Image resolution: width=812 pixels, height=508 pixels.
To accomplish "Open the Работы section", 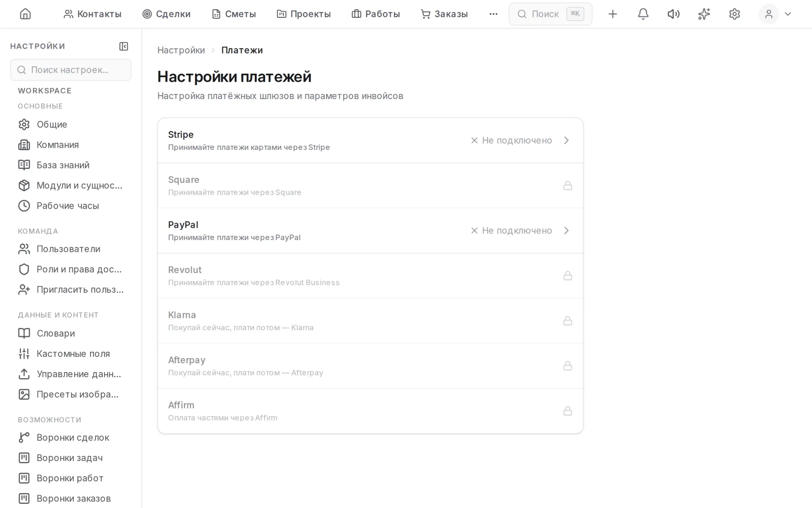I will (x=376, y=14).
